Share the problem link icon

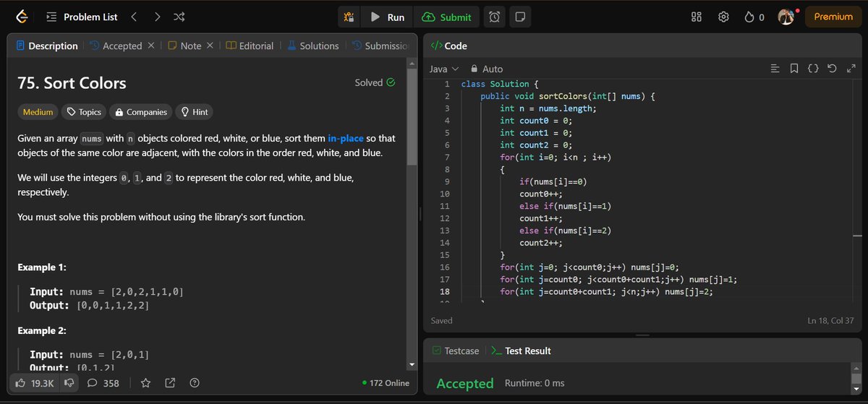click(170, 383)
